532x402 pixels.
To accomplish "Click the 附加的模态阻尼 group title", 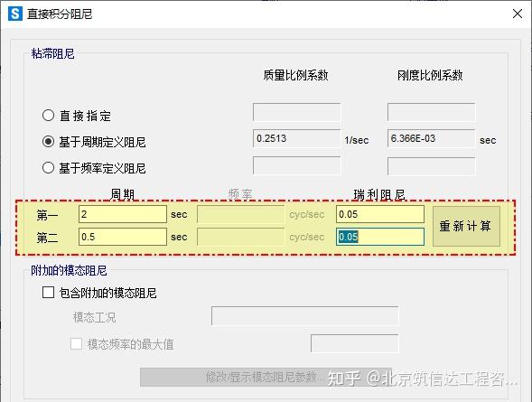I will click(69, 270).
